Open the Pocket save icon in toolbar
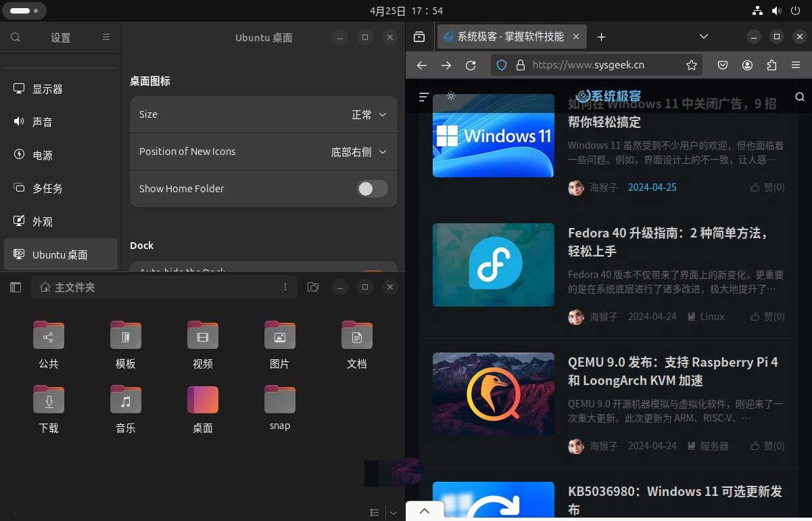The image size is (812, 521). pyautogui.click(x=723, y=65)
